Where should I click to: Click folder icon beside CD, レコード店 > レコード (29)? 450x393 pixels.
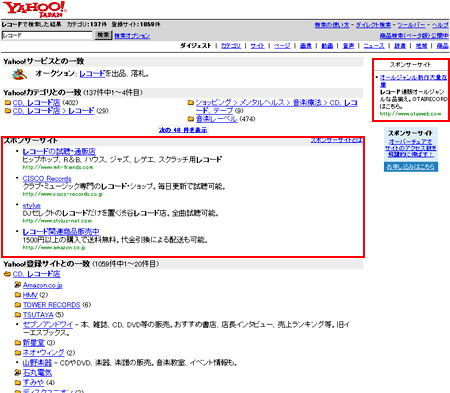8,111
